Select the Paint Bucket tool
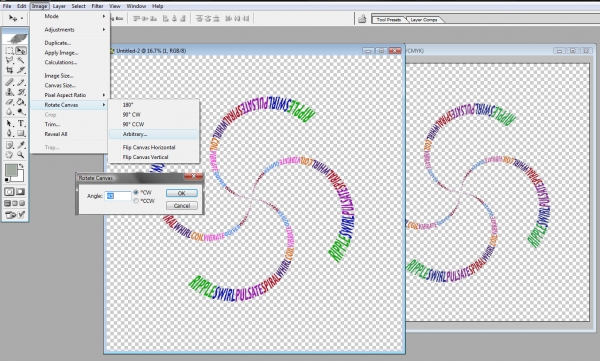The width and height of the screenshot is (600, 361). pos(21,102)
